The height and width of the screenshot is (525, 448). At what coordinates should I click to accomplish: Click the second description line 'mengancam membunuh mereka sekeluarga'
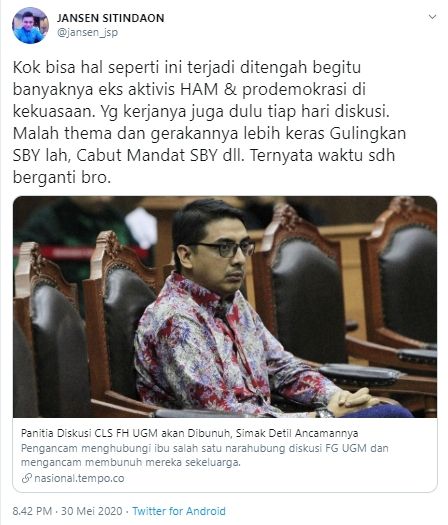tap(131, 463)
